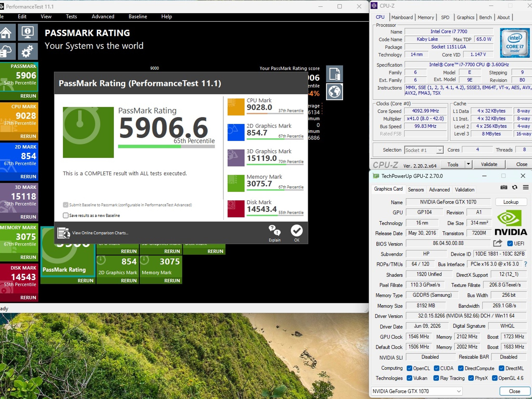Click the green Memory Mark icon
This screenshot has height=399, width=532.
coord(236,183)
